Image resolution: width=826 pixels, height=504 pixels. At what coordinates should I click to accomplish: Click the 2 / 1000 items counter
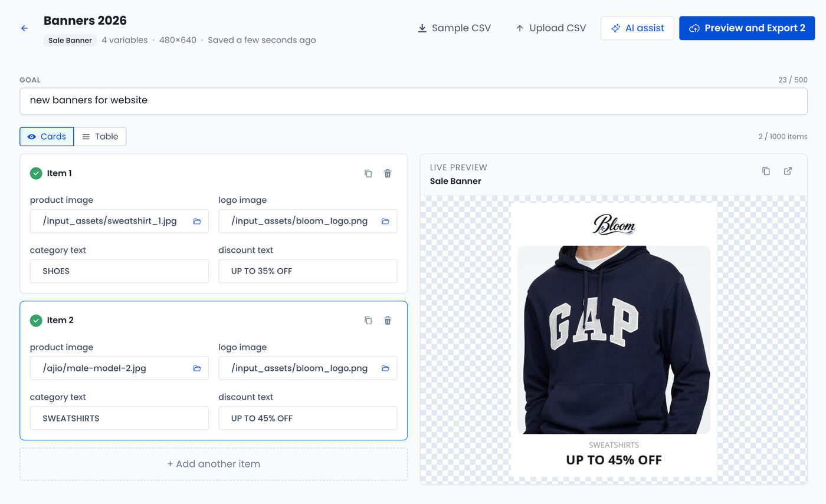[x=783, y=137]
